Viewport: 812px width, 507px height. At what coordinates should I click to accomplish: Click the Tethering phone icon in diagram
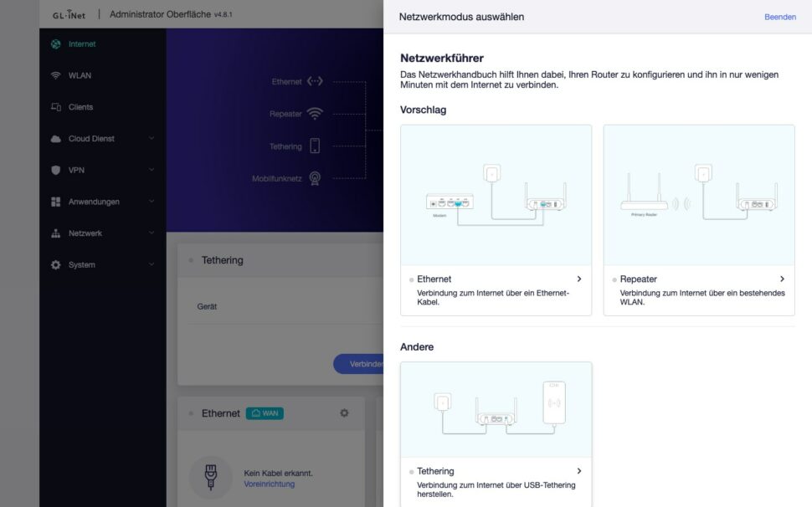click(x=315, y=146)
